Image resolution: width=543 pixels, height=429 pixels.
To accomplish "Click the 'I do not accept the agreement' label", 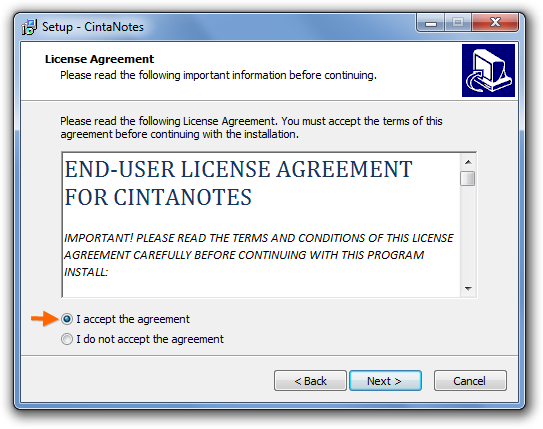I will (150, 339).
